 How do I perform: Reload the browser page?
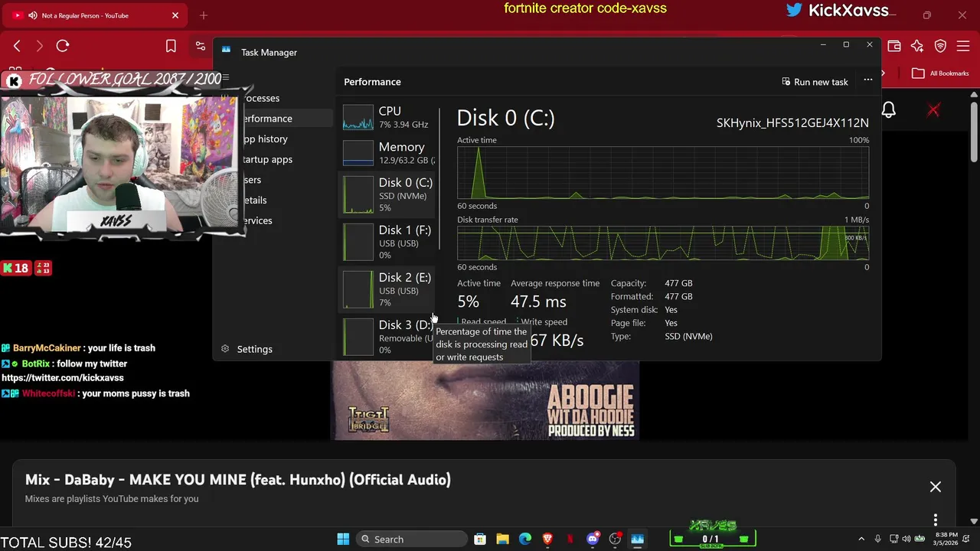click(63, 46)
